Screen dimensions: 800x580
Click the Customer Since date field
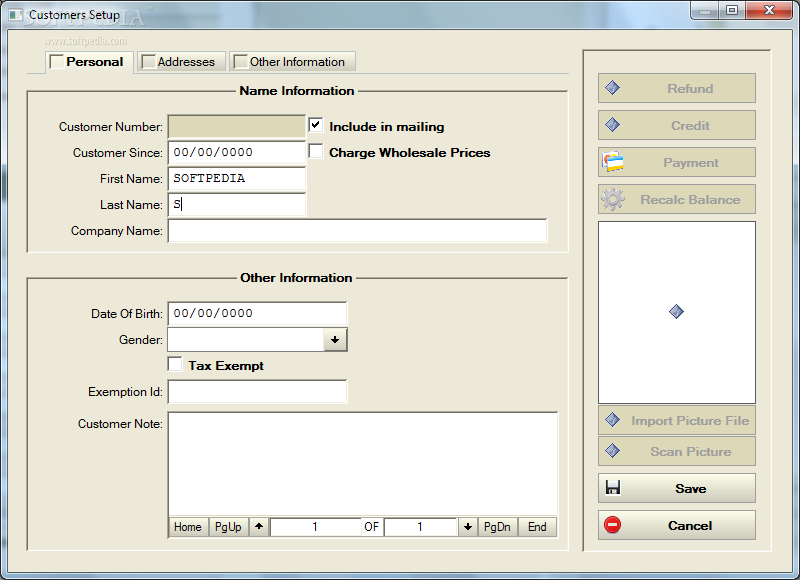[237, 153]
